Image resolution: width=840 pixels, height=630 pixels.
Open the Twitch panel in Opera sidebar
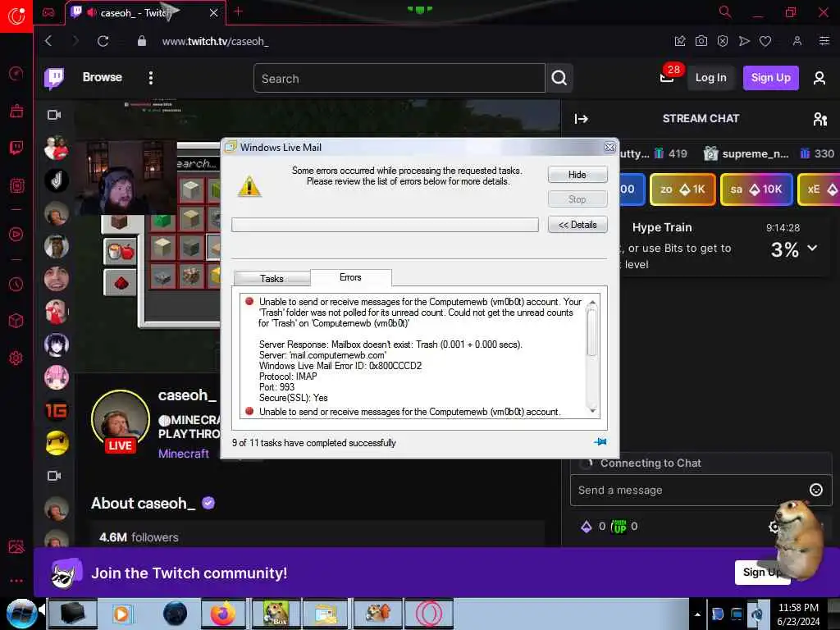(x=16, y=148)
